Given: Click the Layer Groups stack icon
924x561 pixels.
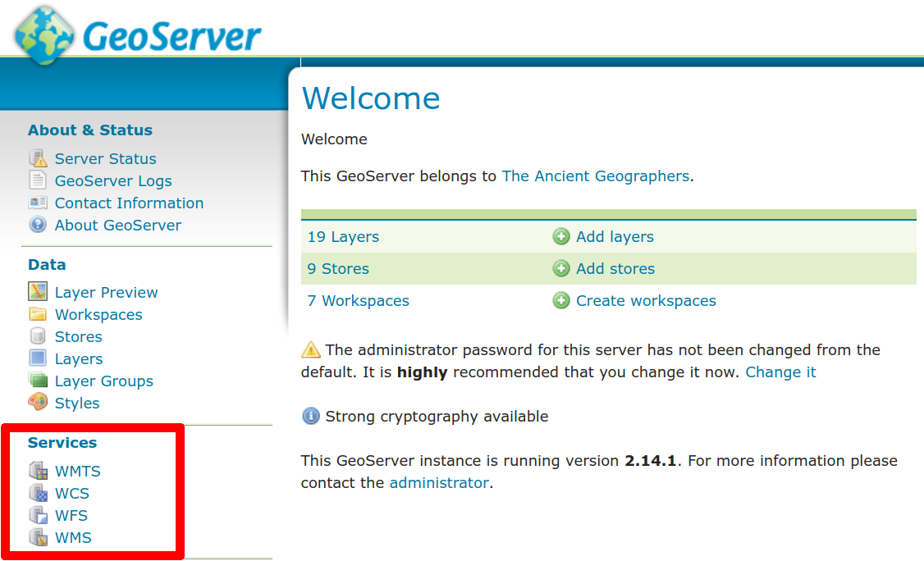Looking at the screenshot, I should (x=38, y=381).
